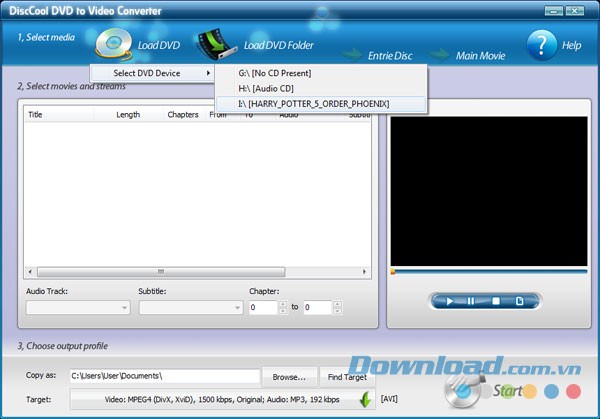Open the Select DVD Device submenu
The width and height of the screenshot is (600, 419).
[152, 73]
